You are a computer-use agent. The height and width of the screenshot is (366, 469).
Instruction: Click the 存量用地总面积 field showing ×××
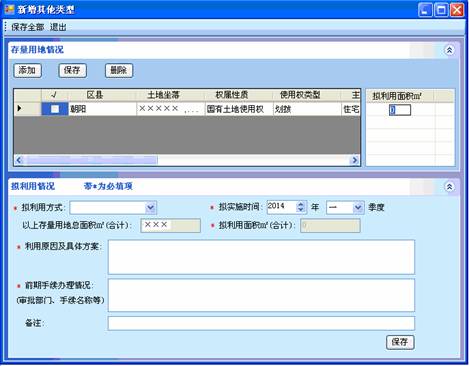(x=171, y=225)
